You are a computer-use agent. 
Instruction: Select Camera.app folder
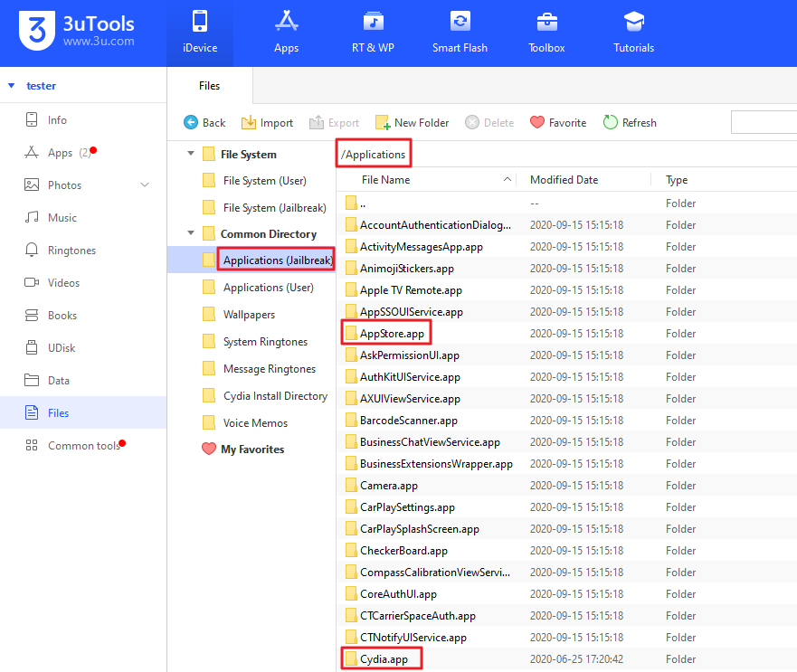566,486
